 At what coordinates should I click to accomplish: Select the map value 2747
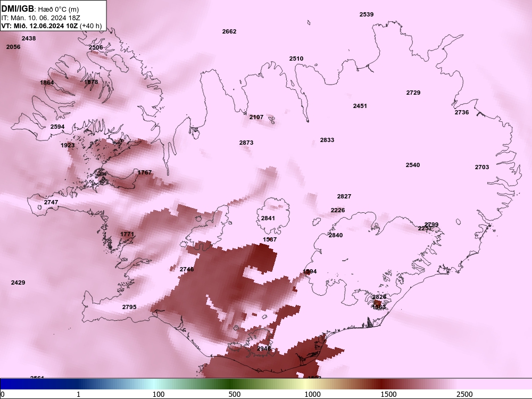(x=51, y=202)
